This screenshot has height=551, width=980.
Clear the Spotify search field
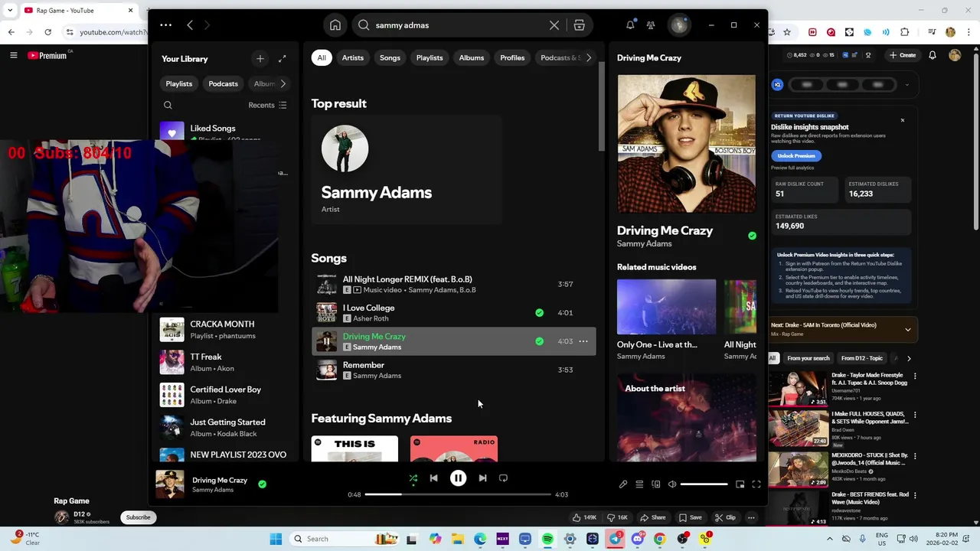click(554, 25)
